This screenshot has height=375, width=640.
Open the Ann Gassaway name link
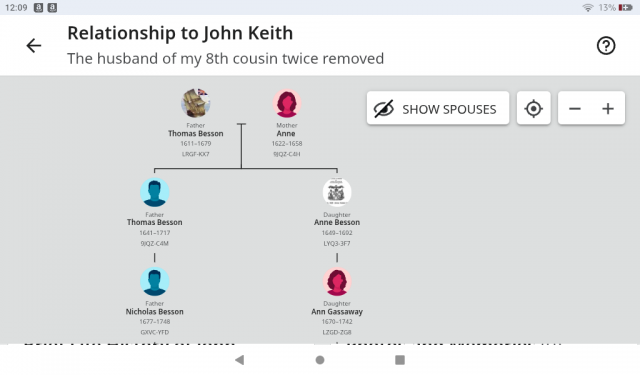coord(337,312)
